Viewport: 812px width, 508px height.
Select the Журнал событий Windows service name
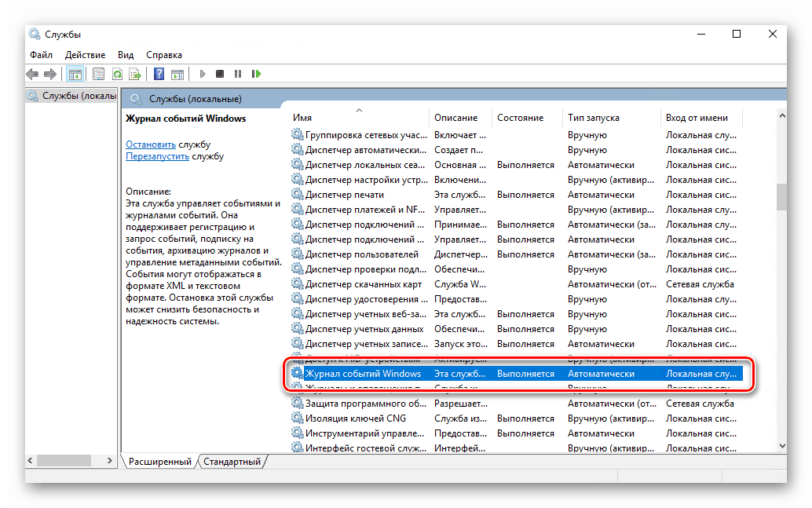pyautogui.click(x=363, y=374)
